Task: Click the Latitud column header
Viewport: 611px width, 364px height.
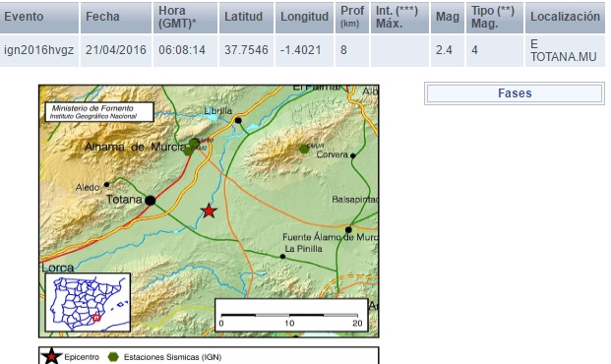Action: (246, 17)
